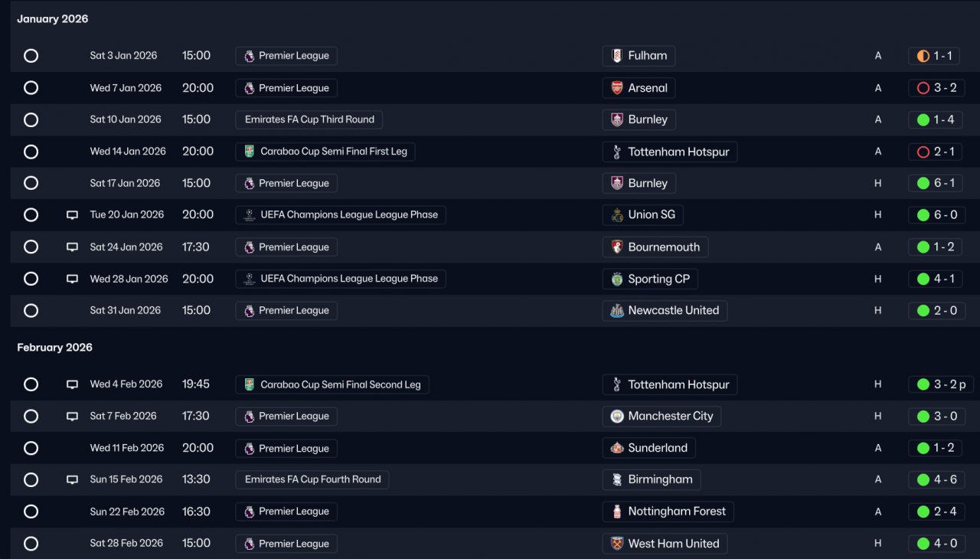Select the radio circle for Wed 14 Jan fixture
The height and width of the screenshot is (559, 980).
pyautogui.click(x=31, y=152)
